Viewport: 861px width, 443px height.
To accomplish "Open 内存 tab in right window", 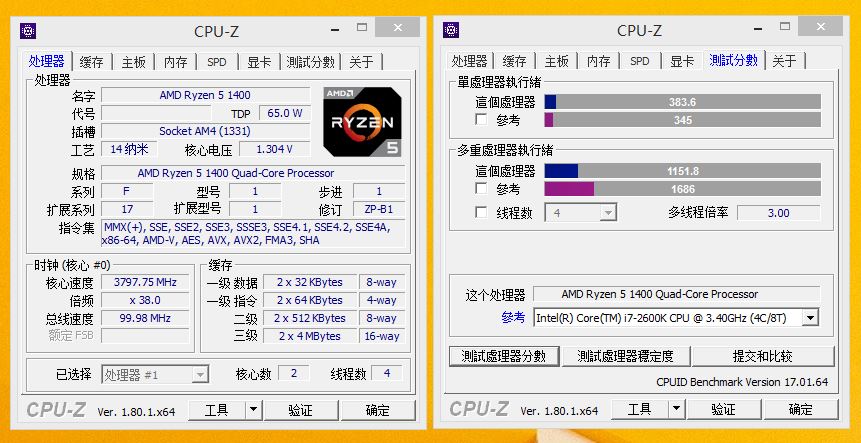I will tap(599, 61).
